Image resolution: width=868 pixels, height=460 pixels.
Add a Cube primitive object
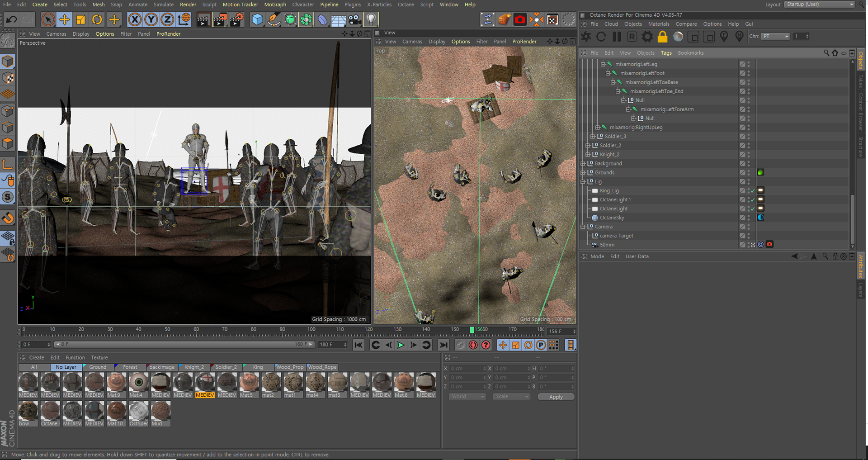pos(257,19)
